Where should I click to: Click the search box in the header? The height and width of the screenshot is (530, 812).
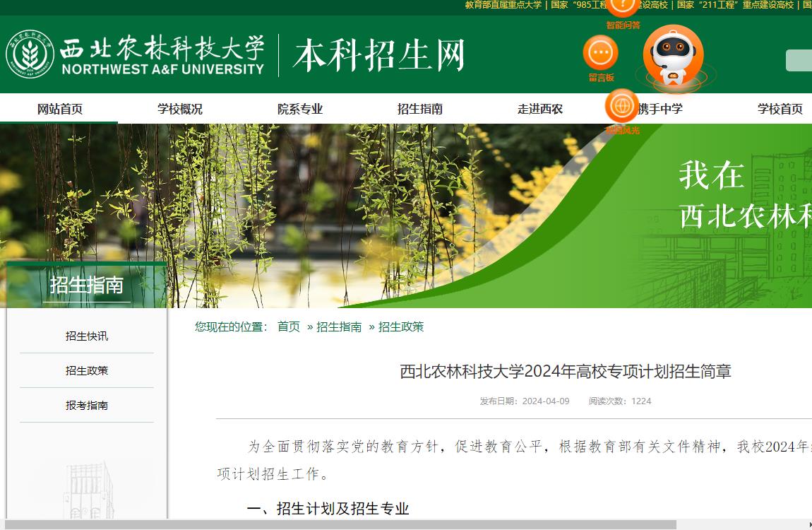coord(799,61)
